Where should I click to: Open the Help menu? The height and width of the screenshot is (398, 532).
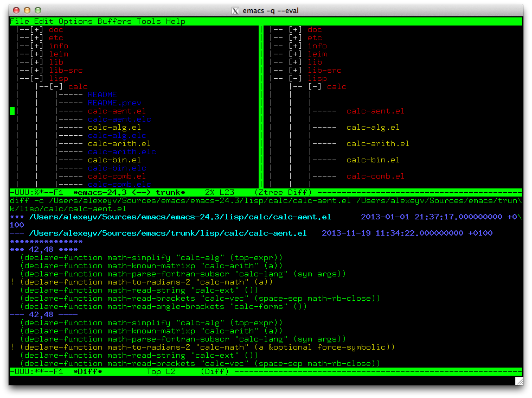(x=176, y=21)
